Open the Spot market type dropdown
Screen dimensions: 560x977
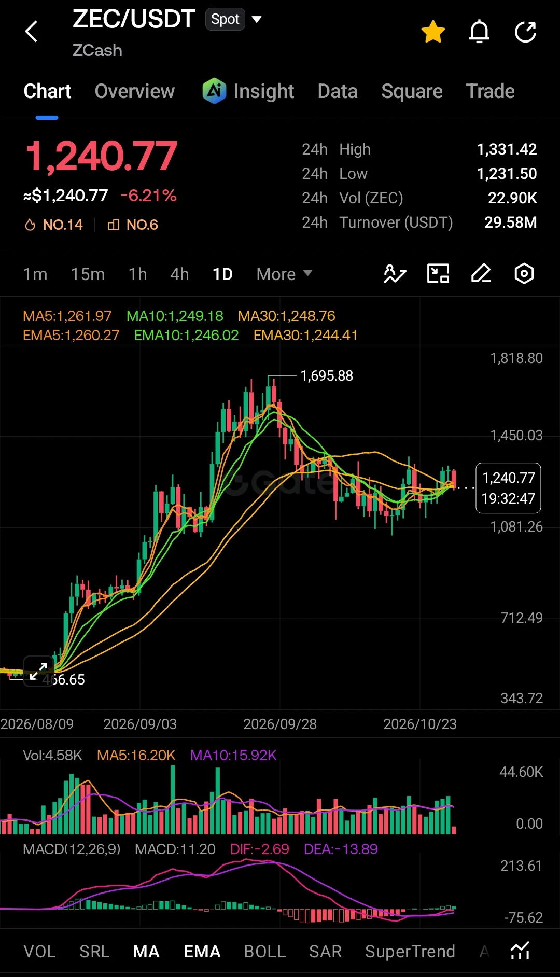(x=234, y=20)
